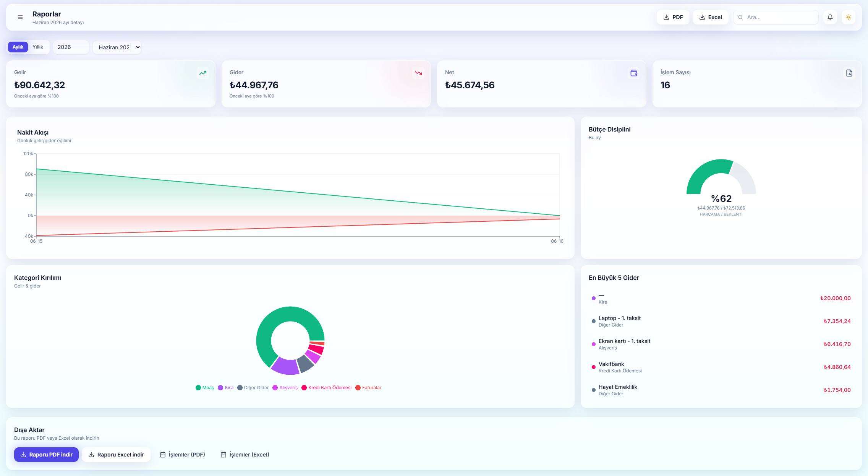The height and width of the screenshot is (476, 868).
Task: Click the İşlem Sayısı value 16
Action: pos(665,85)
